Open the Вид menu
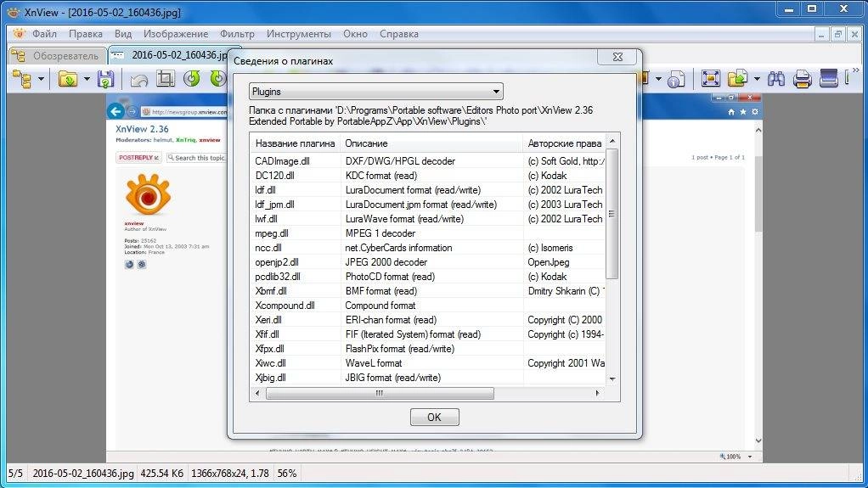This screenshot has width=868, height=488. point(123,34)
